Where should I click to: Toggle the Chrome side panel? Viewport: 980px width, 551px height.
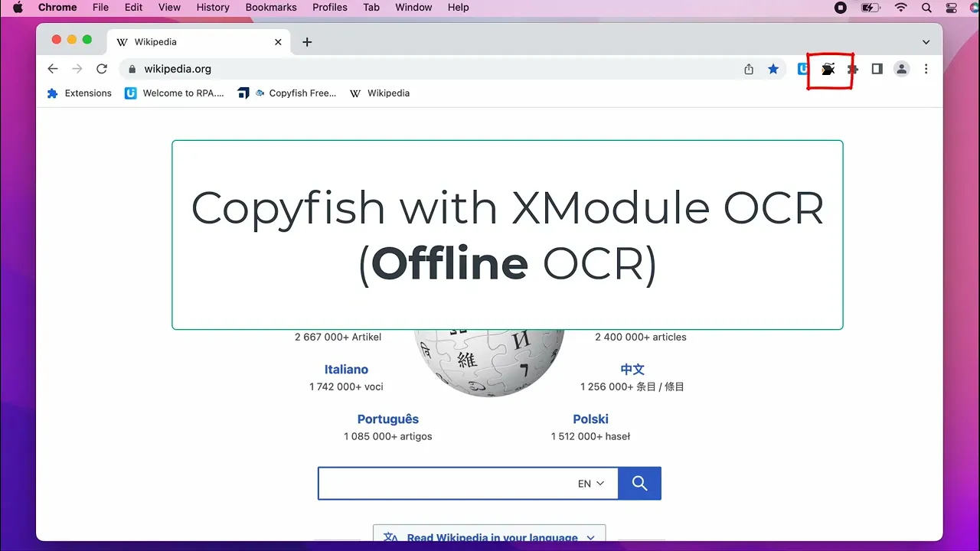[877, 69]
